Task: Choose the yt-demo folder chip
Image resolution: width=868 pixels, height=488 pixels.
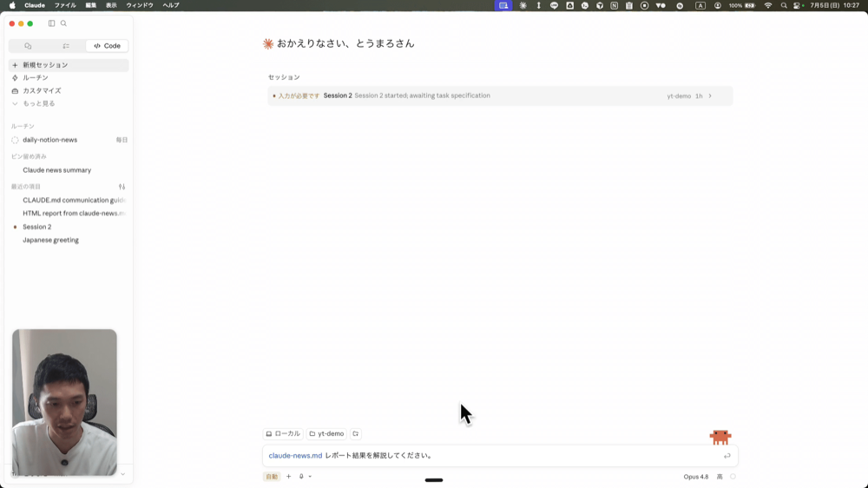Action: point(326,433)
